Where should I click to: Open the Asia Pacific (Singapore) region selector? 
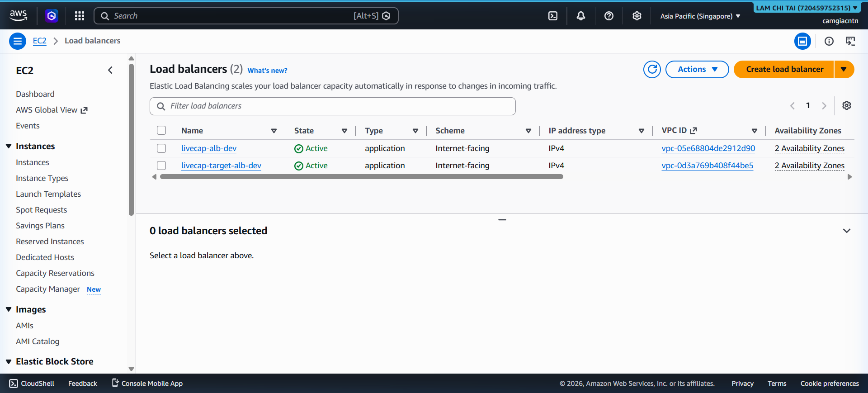[x=700, y=16]
